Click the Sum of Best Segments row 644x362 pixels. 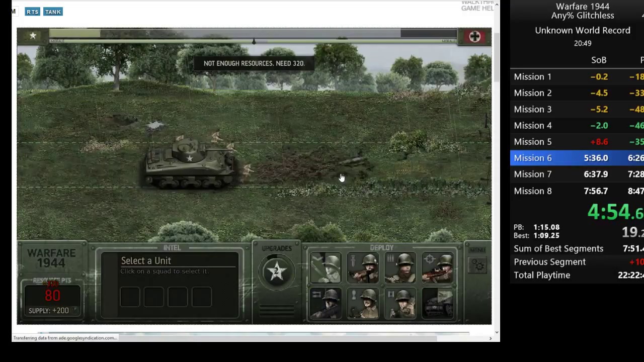577,248
